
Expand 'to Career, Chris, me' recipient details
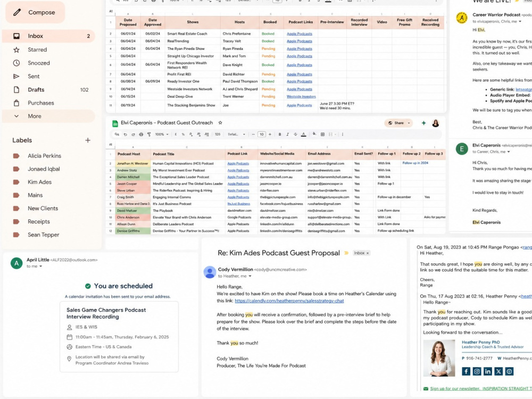508,152
